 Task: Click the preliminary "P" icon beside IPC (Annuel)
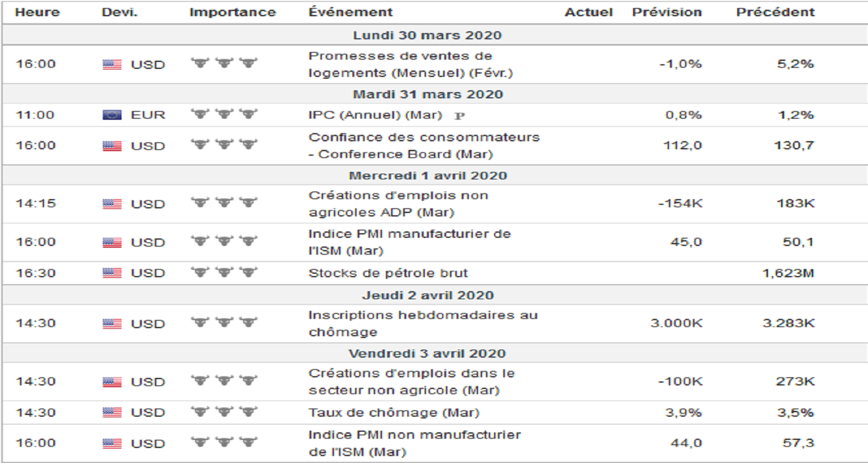coord(459,116)
